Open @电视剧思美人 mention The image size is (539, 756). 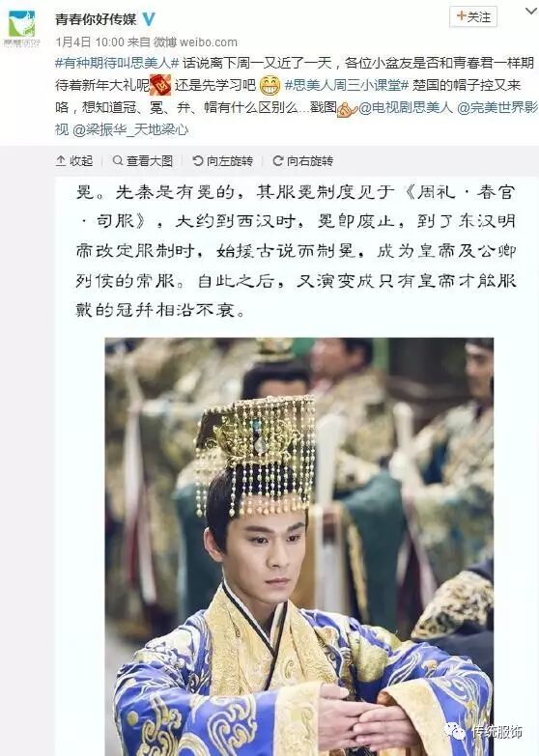point(407,107)
